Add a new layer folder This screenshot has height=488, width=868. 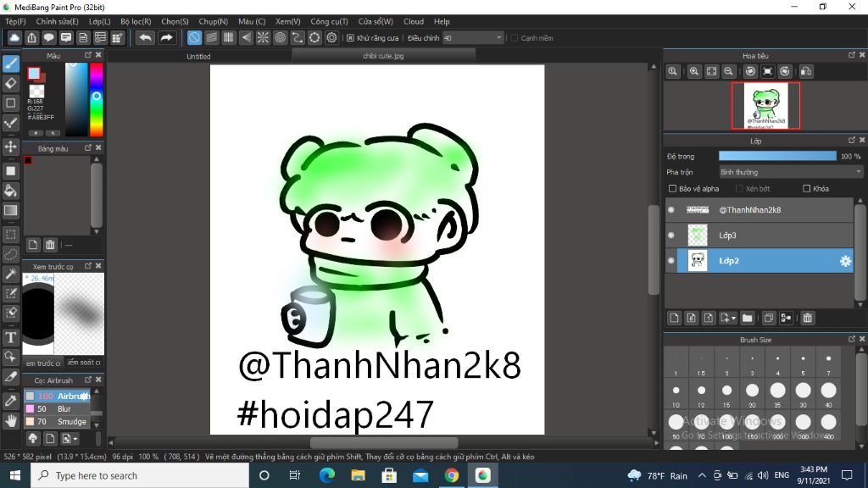(748, 318)
